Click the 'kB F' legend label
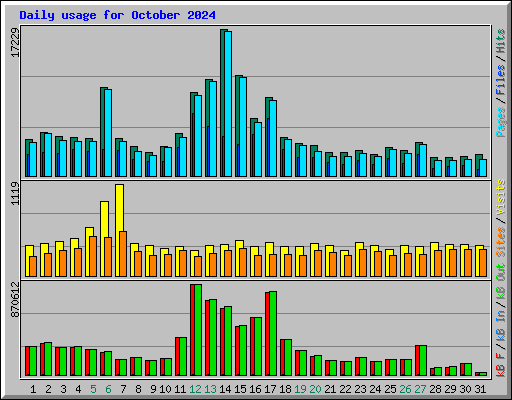 [501, 365]
